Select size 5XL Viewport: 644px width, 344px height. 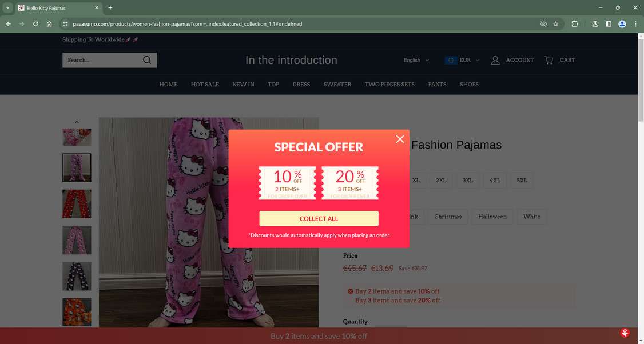(x=522, y=180)
